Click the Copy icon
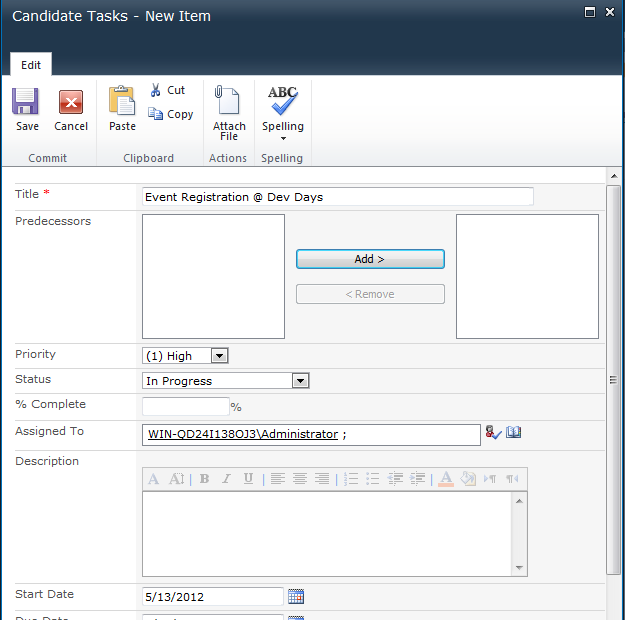 pyautogui.click(x=155, y=114)
